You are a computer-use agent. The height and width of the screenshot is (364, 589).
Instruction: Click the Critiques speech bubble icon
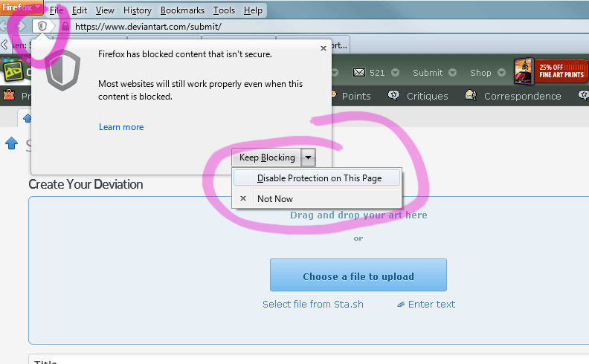click(x=393, y=95)
